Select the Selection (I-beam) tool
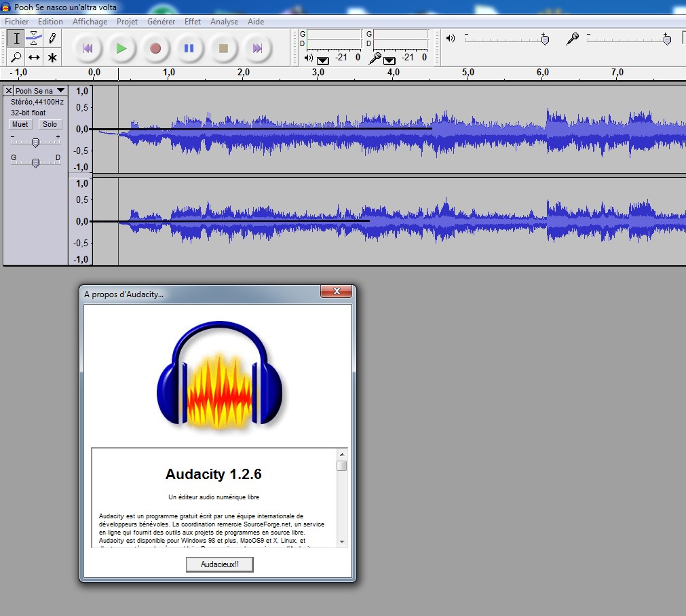Image resolution: width=686 pixels, height=616 pixels. (16, 38)
